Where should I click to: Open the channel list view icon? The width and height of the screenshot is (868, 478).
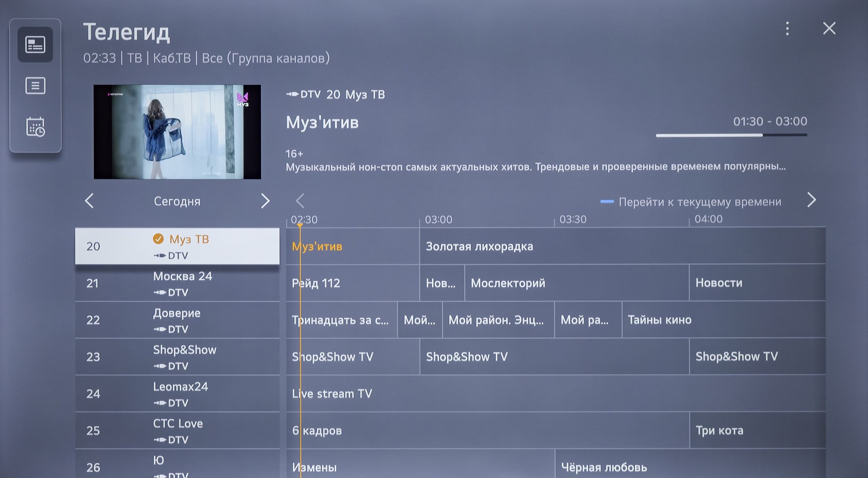[x=35, y=85]
